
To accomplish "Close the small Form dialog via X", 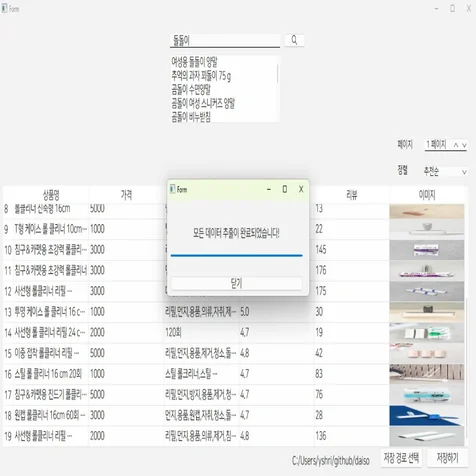I will (x=301, y=189).
